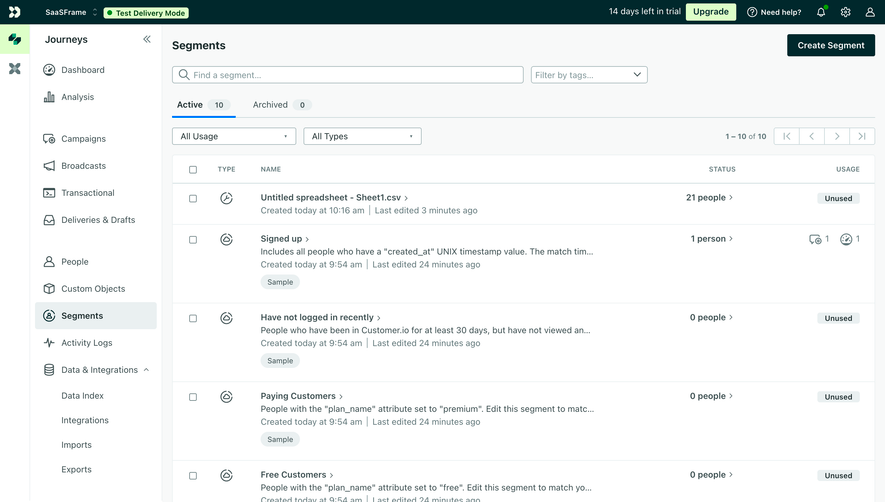This screenshot has width=885, height=502.
Task: Click the manual segment type icon for Sheet1.csv
Action: click(226, 198)
